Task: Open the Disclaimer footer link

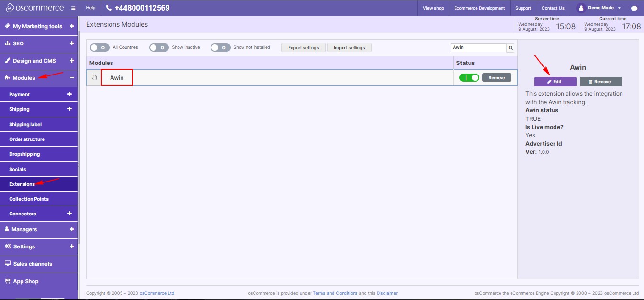Action: point(387,293)
